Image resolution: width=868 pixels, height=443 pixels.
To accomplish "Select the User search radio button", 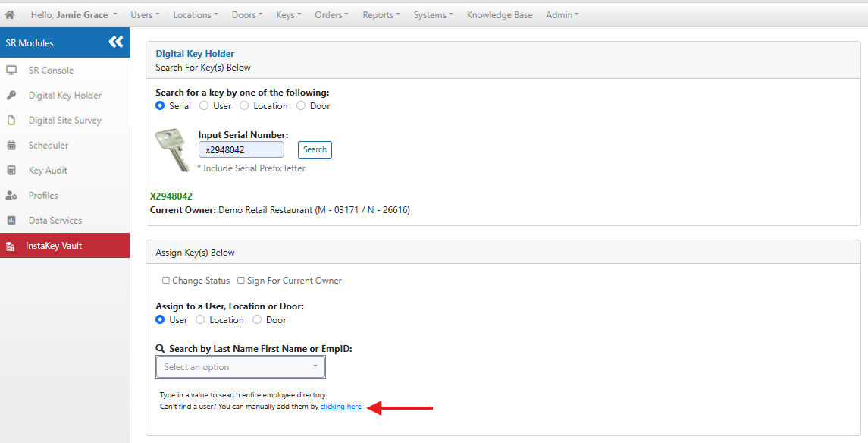I will point(204,105).
